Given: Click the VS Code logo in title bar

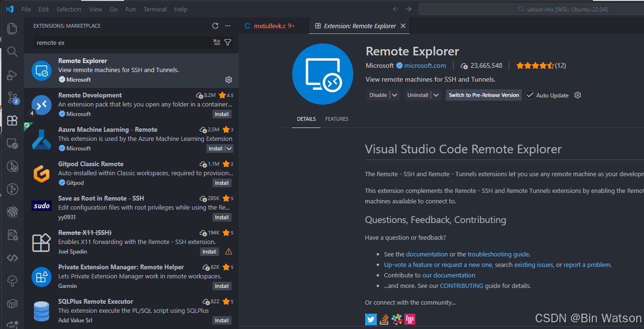Looking at the screenshot, I should click(10, 9).
